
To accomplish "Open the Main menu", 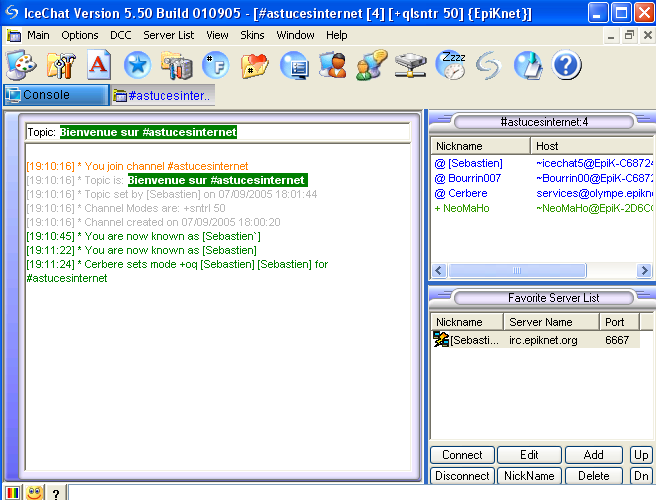I will click(38, 35).
